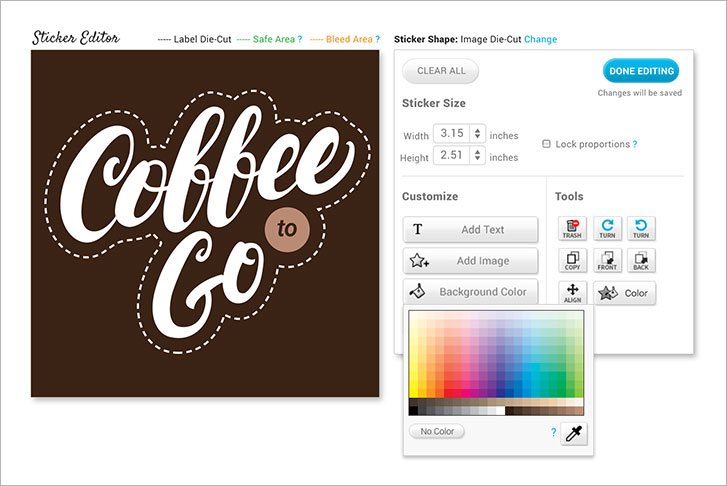Viewport: 727px width, 486px height.
Task: Click the 'Tools' heading
Action: 569,196
